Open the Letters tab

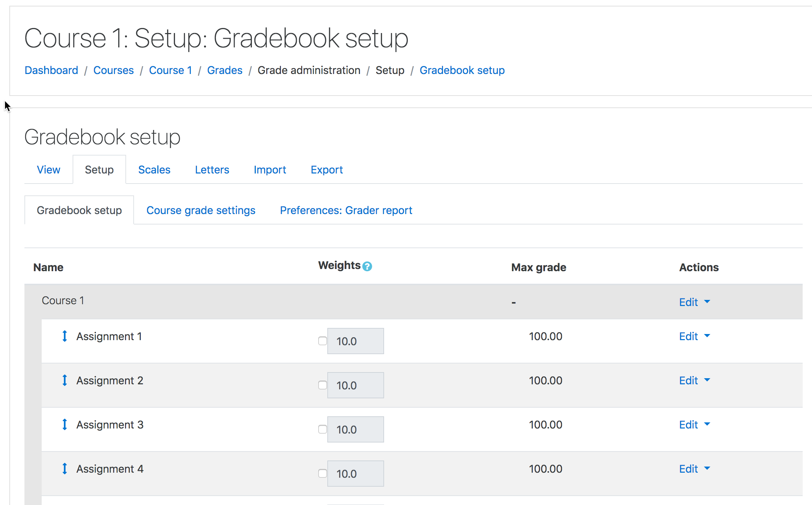[212, 170]
